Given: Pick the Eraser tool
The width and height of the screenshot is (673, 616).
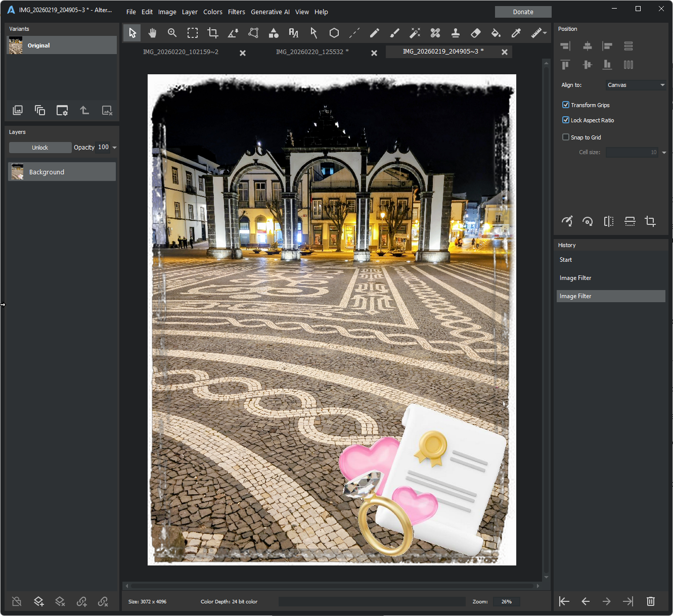Looking at the screenshot, I should (x=476, y=33).
